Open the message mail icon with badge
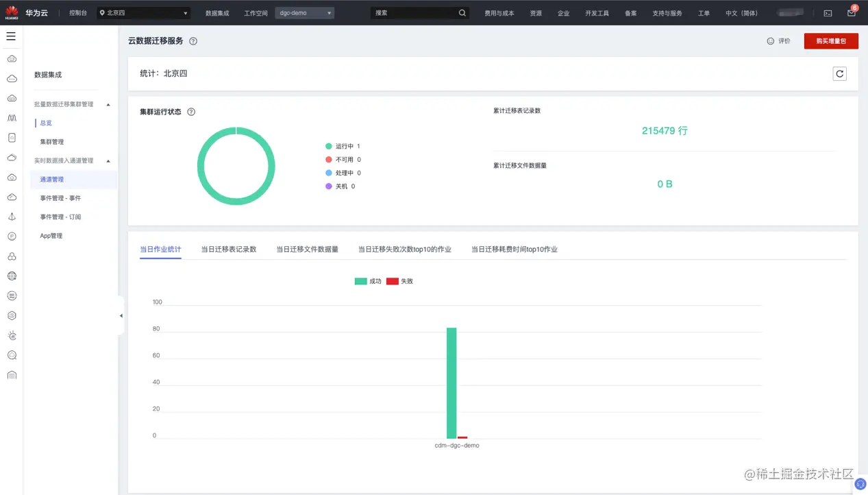This screenshot has height=495, width=868. tap(851, 13)
